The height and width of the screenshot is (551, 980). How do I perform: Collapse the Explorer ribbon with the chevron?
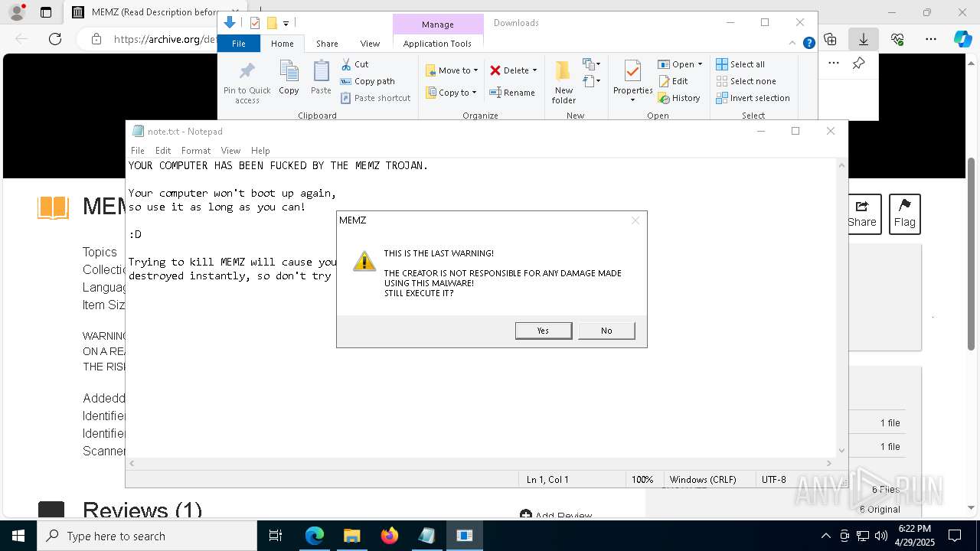point(793,44)
